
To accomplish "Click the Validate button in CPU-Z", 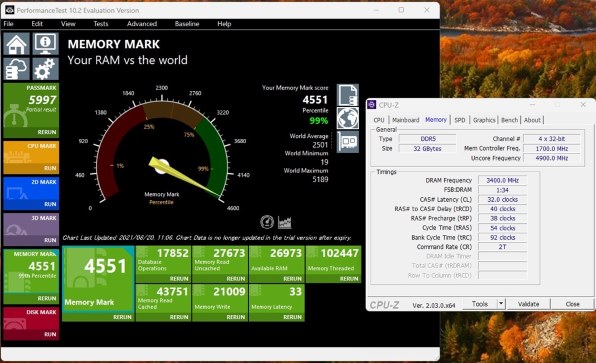I will point(528,304).
